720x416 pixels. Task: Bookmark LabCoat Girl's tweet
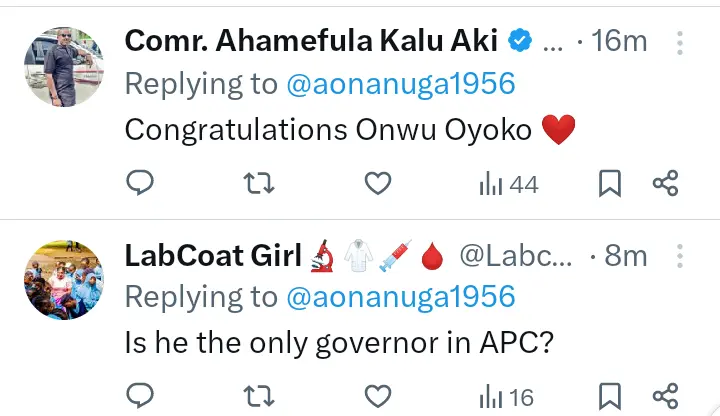609,397
